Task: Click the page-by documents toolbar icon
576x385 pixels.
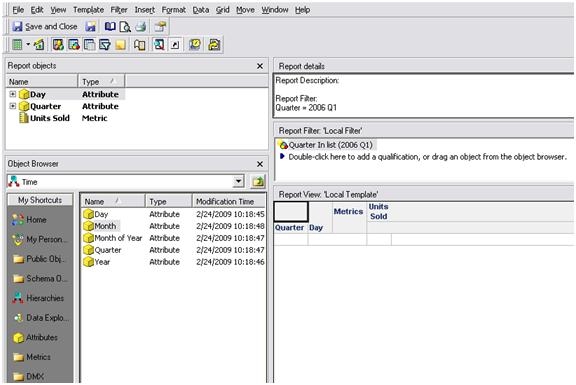Action: (x=139, y=45)
